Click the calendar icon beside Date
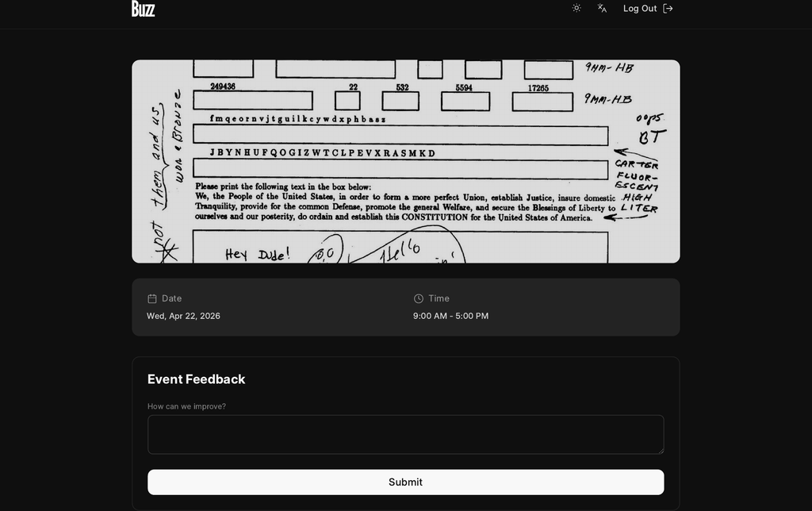 pos(151,298)
